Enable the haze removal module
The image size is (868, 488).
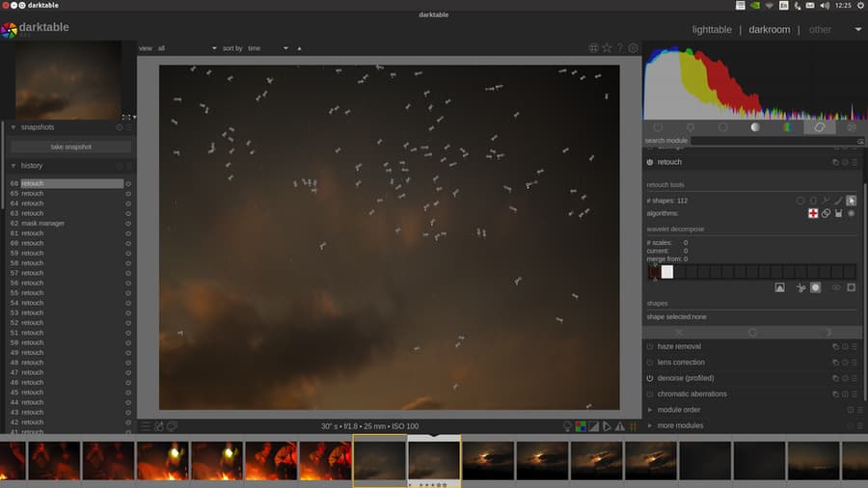pyautogui.click(x=650, y=346)
